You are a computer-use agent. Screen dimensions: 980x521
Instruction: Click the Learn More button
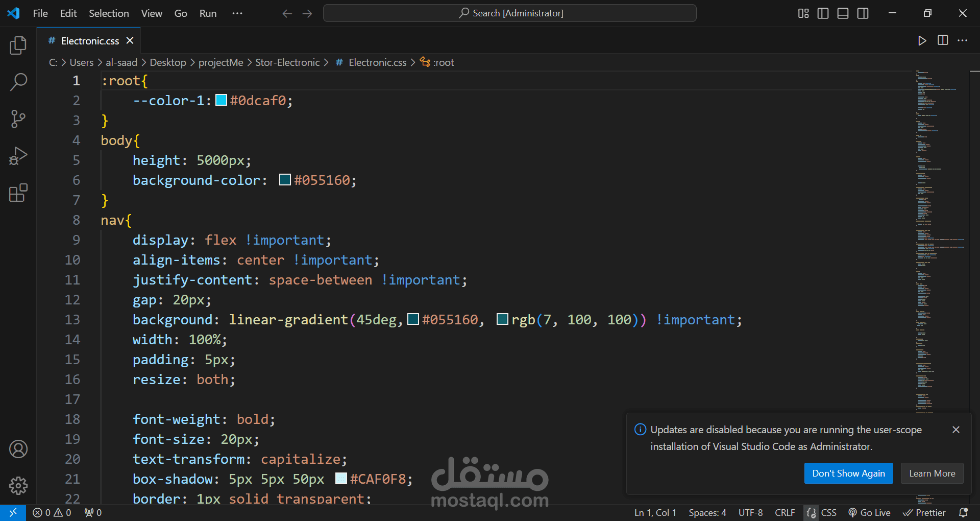point(932,473)
